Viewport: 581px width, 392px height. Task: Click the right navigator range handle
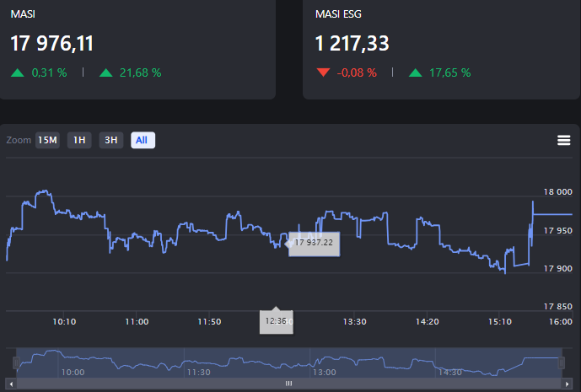tap(562, 362)
